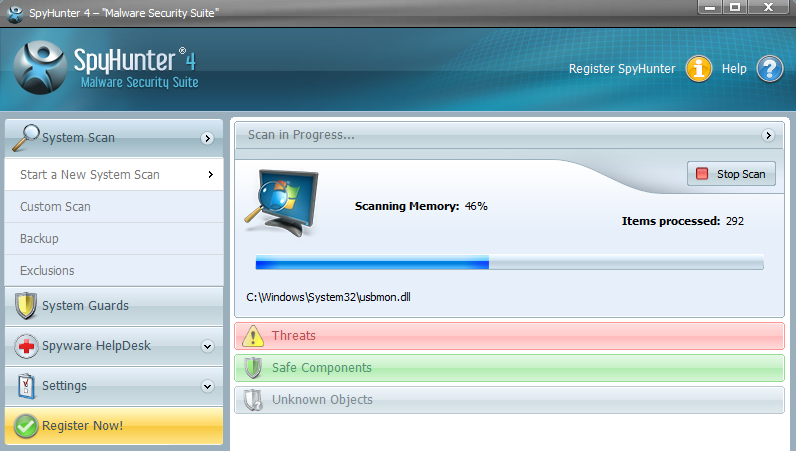Expand the Settings section chevron
The image size is (796, 451).
pos(208,386)
